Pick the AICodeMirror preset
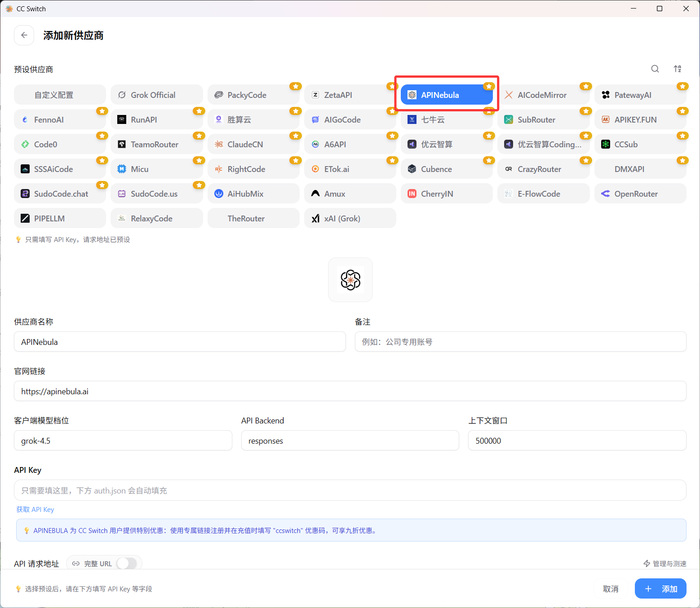 [x=544, y=95]
